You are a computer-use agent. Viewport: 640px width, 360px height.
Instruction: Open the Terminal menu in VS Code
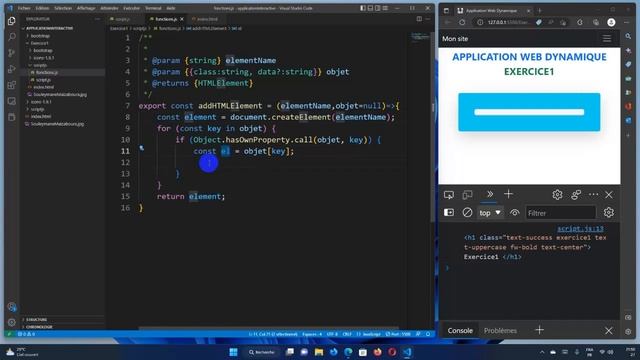153,8
